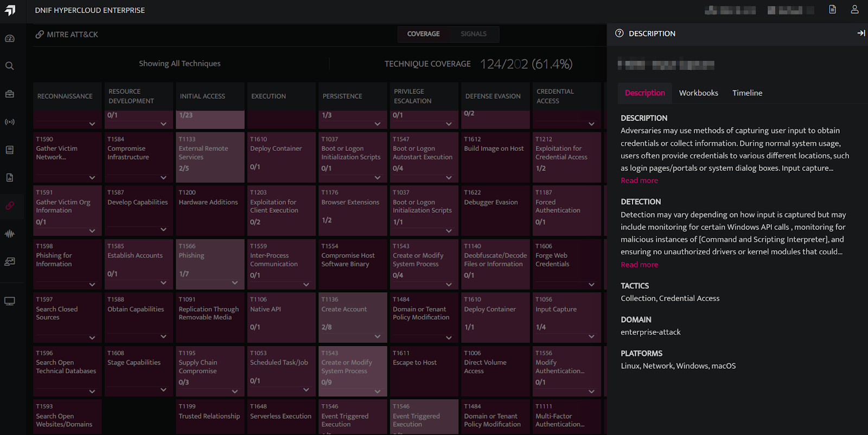Open the user monitor icon in the sidebar
Screen dimensions: 868x435
pyautogui.click(x=10, y=261)
